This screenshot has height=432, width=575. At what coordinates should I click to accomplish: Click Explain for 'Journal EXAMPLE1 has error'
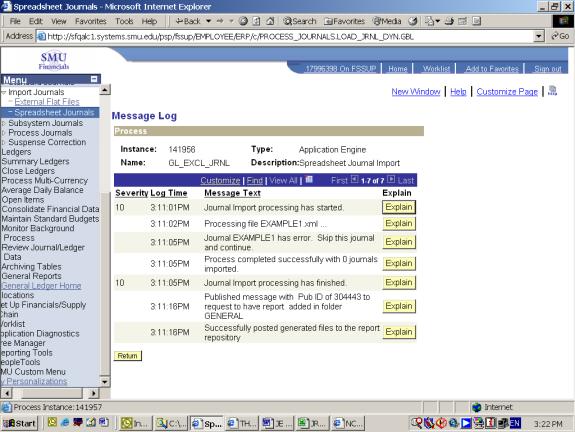click(399, 242)
